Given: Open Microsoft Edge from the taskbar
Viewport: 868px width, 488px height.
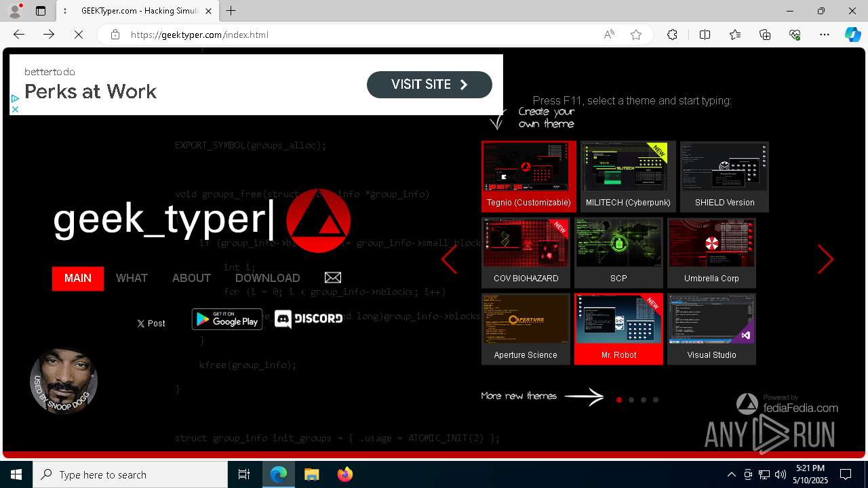Looking at the screenshot, I should point(279,474).
